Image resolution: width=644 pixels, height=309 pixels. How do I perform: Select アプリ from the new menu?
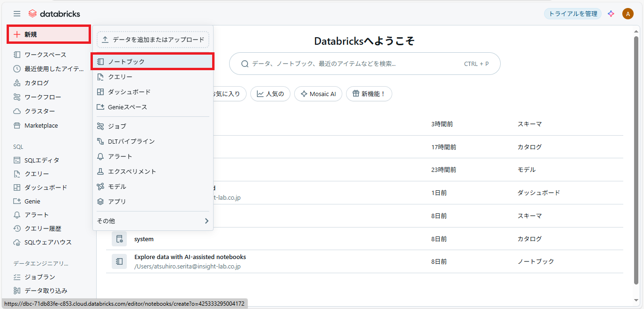point(153,202)
